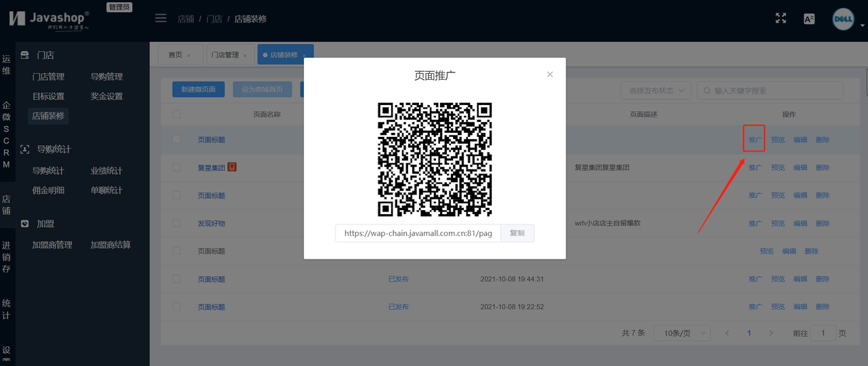Click the 门店 section icon in sidebar
868x366 pixels.
point(25,55)
